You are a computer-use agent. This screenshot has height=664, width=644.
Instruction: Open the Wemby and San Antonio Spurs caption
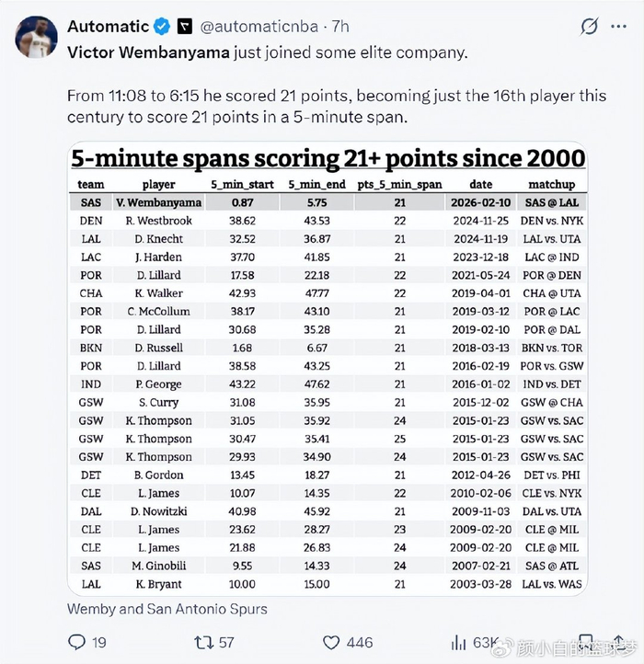pos(167,608)
